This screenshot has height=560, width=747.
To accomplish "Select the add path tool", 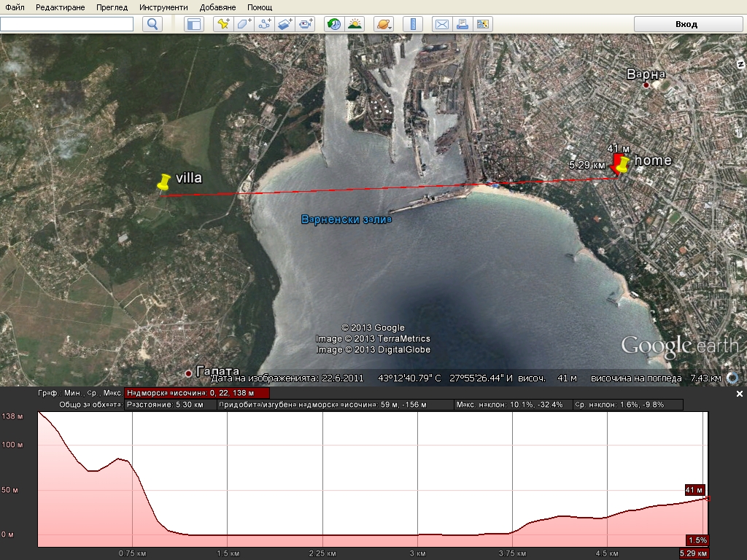I will tap(265, 24).
